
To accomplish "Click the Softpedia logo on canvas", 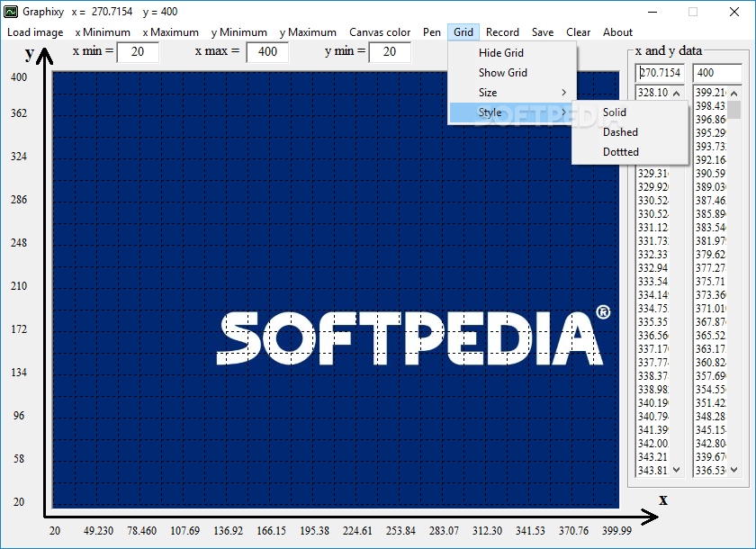I will tap(413, 336).
